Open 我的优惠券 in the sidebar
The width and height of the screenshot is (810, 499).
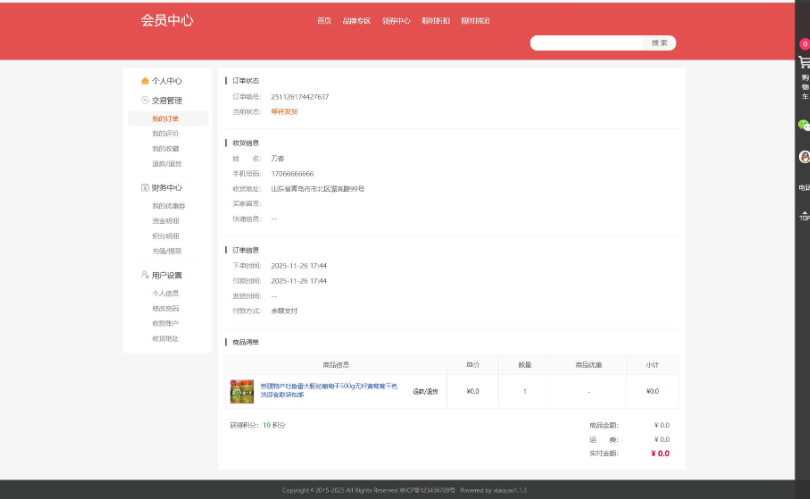click(168, 206)
